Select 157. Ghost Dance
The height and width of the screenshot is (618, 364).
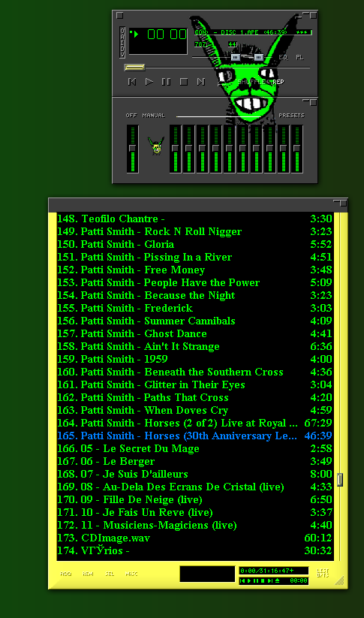(195, 334)
